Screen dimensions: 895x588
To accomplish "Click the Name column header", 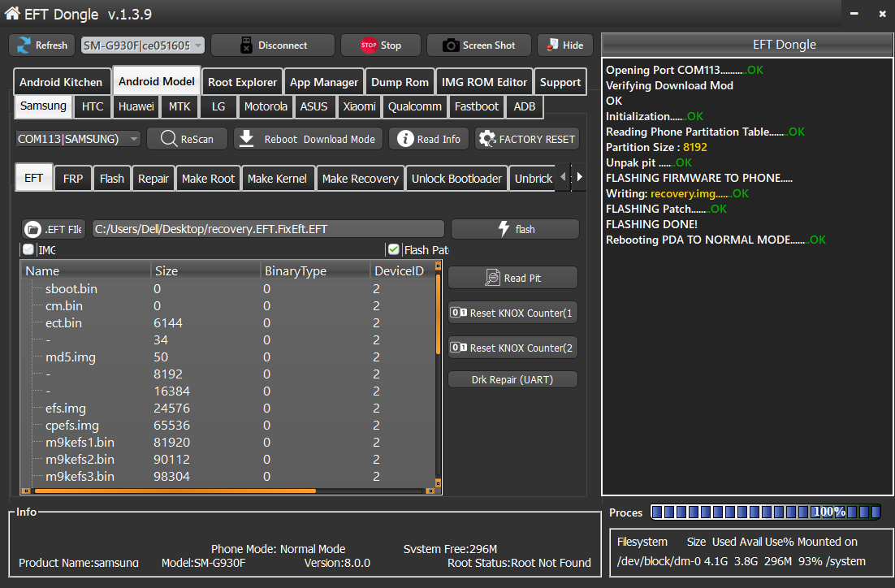I will [x=85, y=270].
